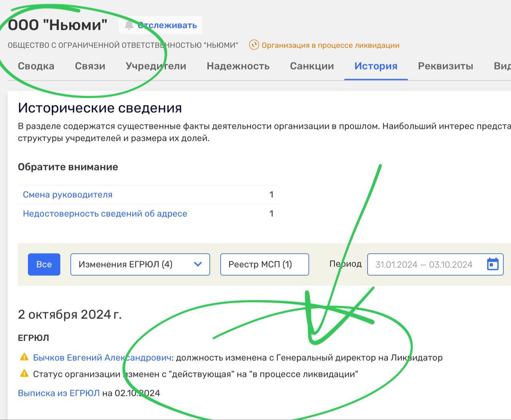This screenshot has height=420, width=511.
Task: Open the Надежность tab
Action: pyautogui.click(x=238, y=66)
